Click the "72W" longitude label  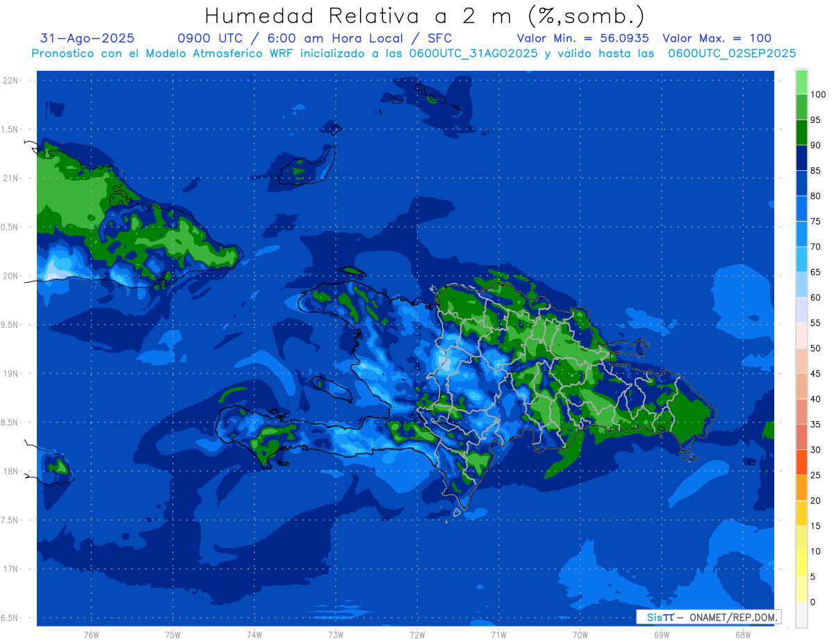(417, 635)
